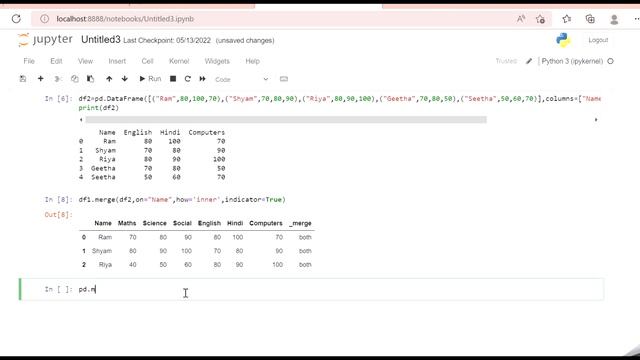This screenshot has height=360, width=640.
Task: Click the _merge column header
Action: [x=300, y=223]
